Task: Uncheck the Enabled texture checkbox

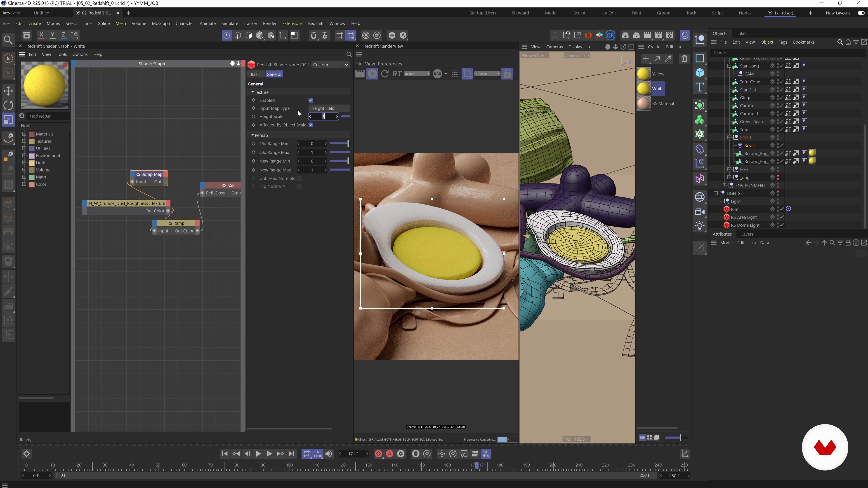Action: (x=311, y=100)
